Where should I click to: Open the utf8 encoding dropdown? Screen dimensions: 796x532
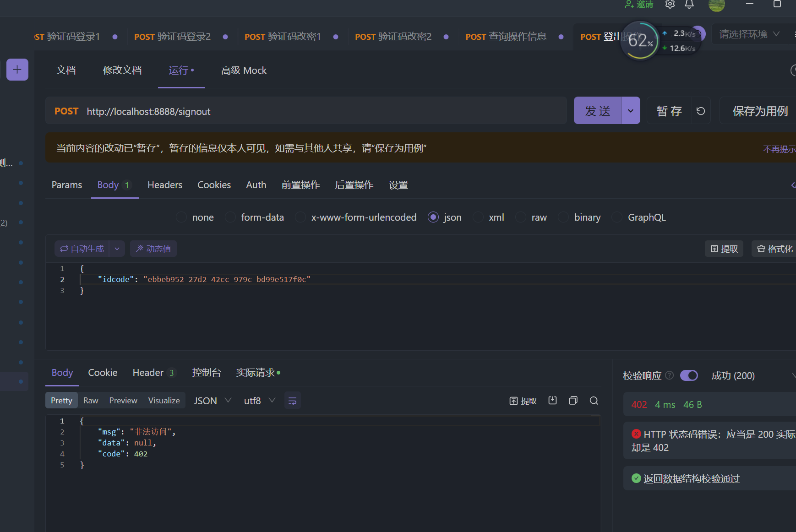[259, 401]
